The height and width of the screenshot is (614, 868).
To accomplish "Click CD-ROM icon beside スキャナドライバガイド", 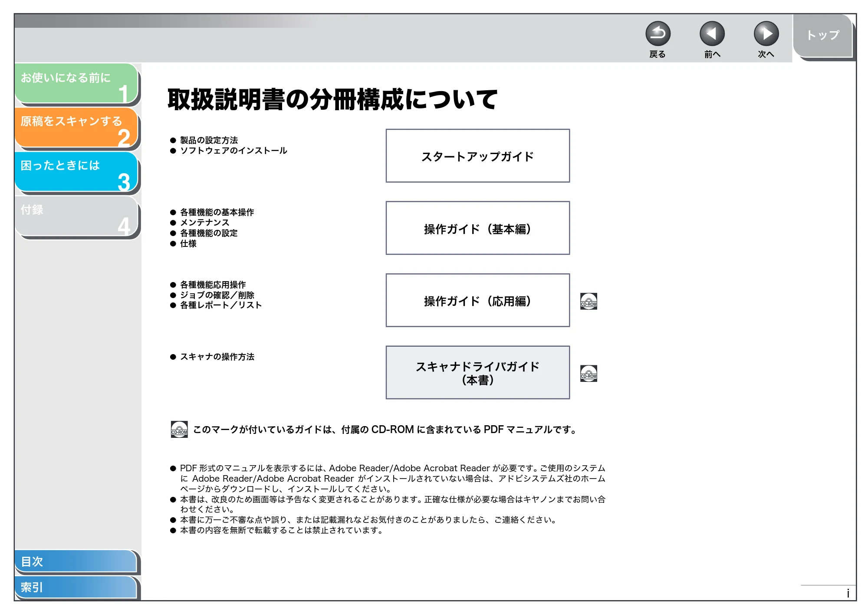I will coord(589,373).
